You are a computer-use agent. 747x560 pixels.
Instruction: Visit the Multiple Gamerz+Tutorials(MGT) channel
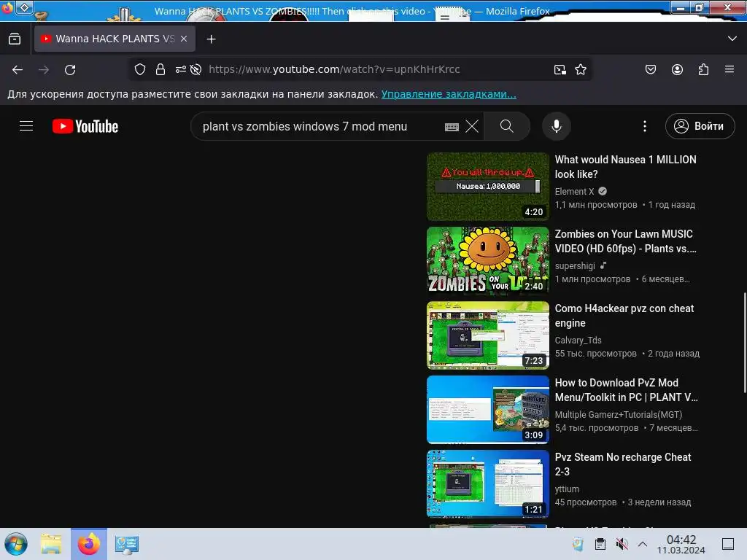coord(619,414)
